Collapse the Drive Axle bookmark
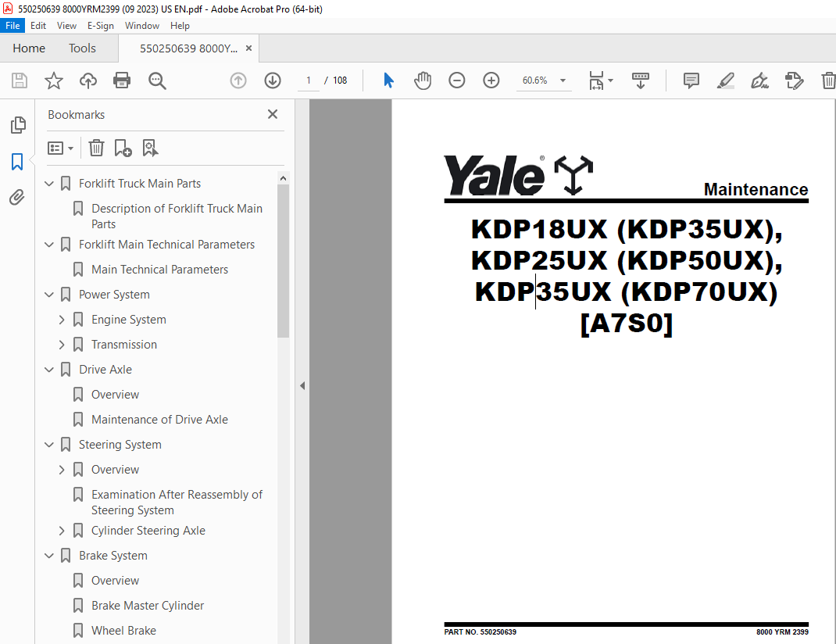 [x=49, y=370]
